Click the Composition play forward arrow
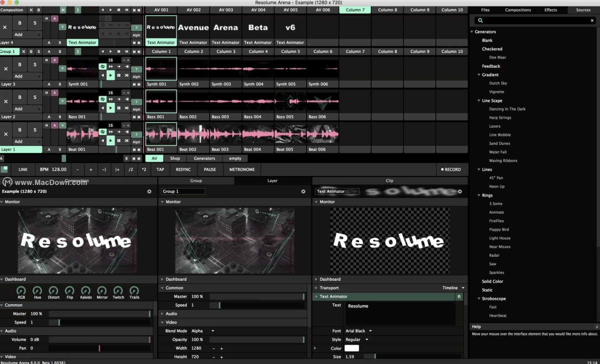600x364 pixels. (x=111, y=10)
